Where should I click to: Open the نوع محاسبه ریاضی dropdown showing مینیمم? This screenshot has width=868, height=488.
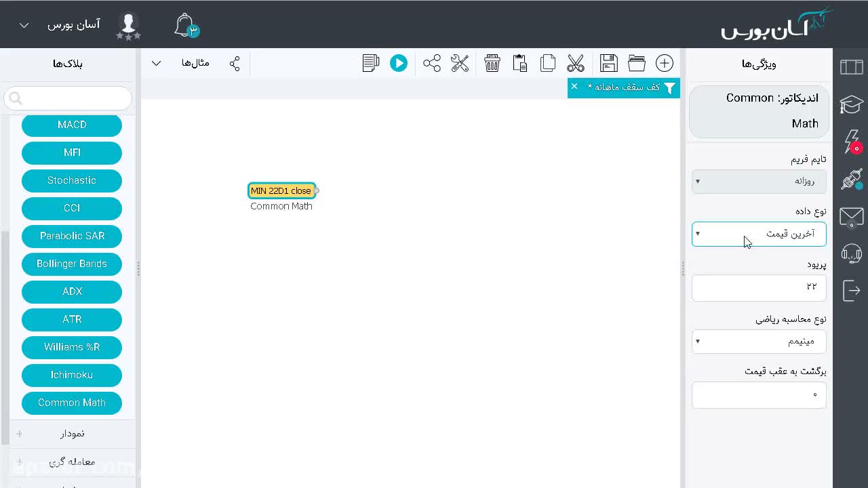[x=759, y=341]
